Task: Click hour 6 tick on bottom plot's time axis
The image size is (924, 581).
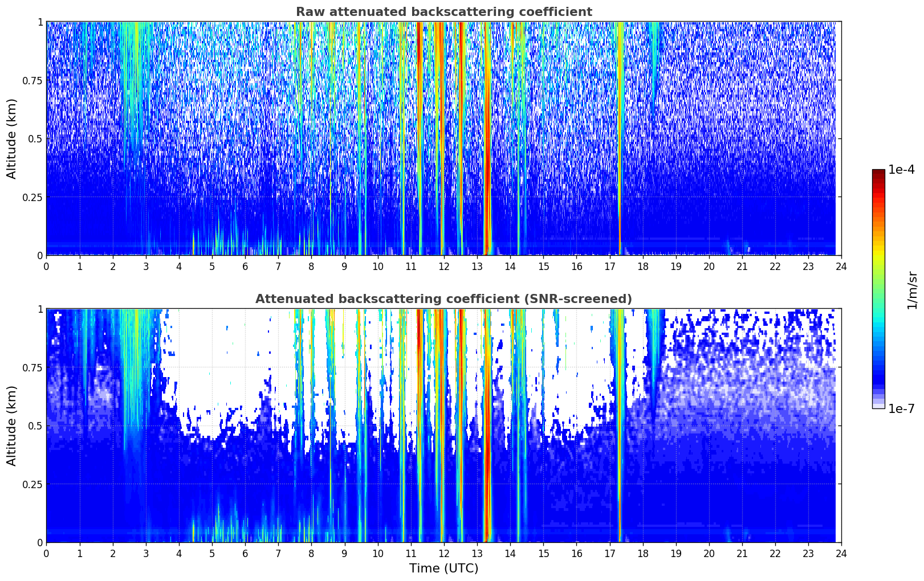Action: coord(245,553)
